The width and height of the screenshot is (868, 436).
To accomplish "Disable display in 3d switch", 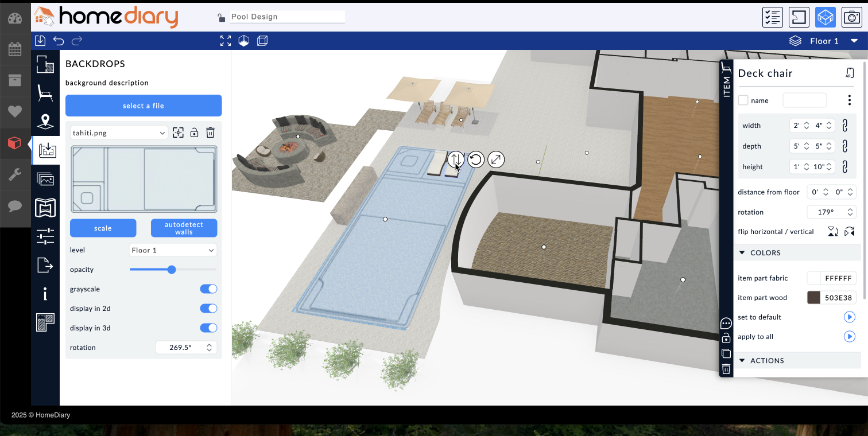I will coord(208,328).
